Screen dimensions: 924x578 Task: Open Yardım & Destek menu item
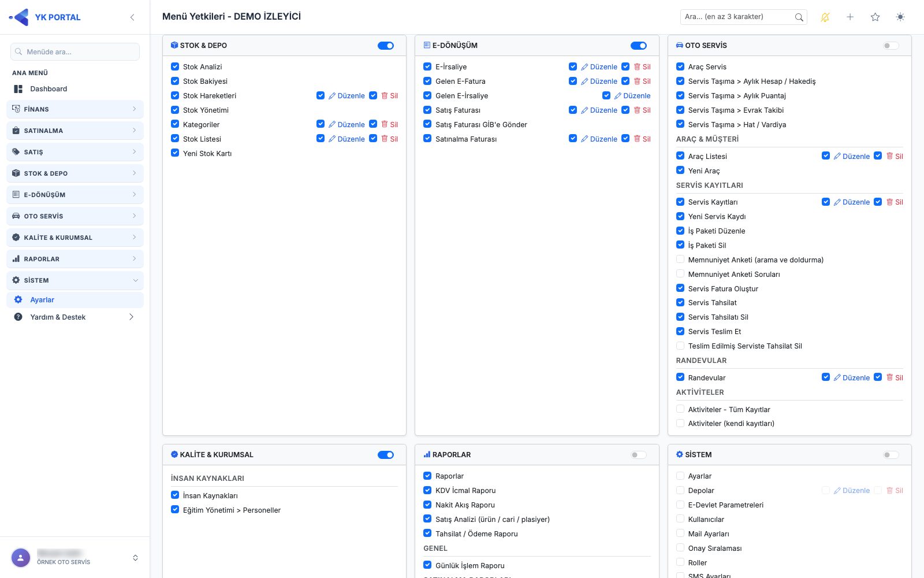click(x=75, y=317)
